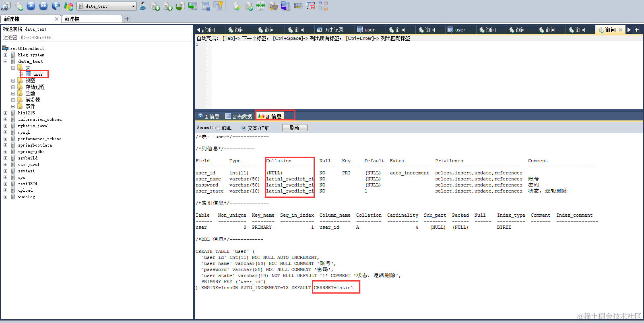Open the data migration truck icon

pos(273,6)
